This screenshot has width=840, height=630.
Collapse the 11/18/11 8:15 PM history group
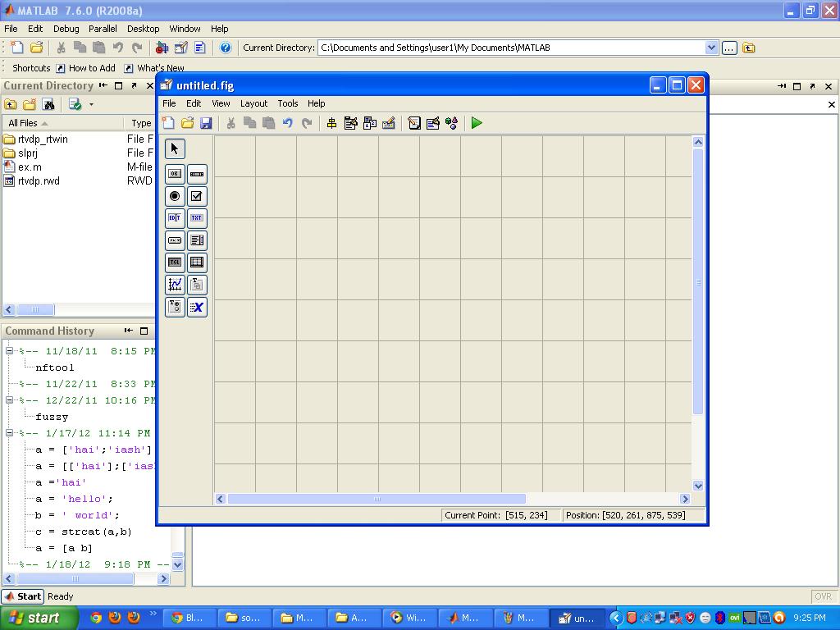click(x=9, y=351)
